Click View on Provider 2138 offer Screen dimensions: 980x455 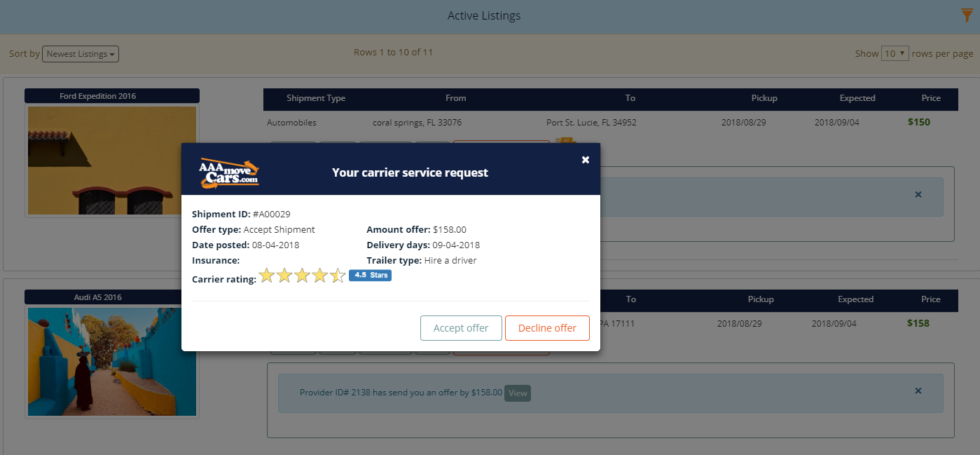518,393
